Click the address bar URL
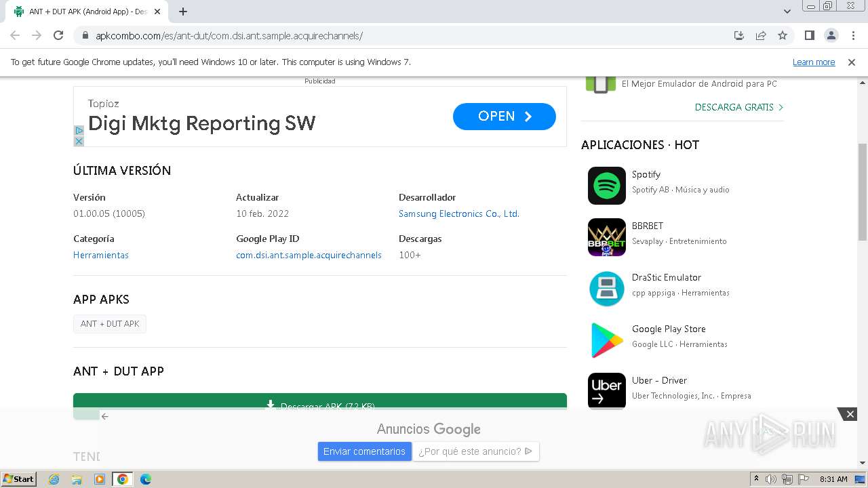The image size is (868, 488). pyautogui.click(x=229, y=35)
